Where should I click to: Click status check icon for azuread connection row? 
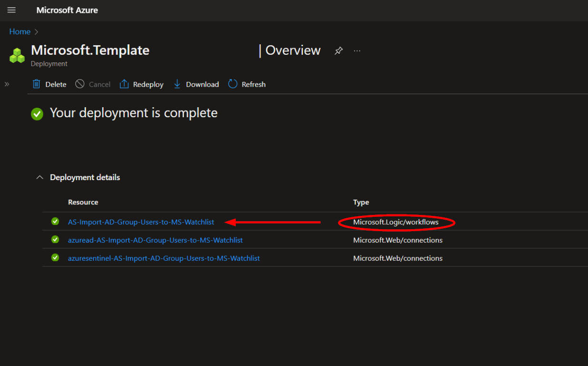point(55,239)
